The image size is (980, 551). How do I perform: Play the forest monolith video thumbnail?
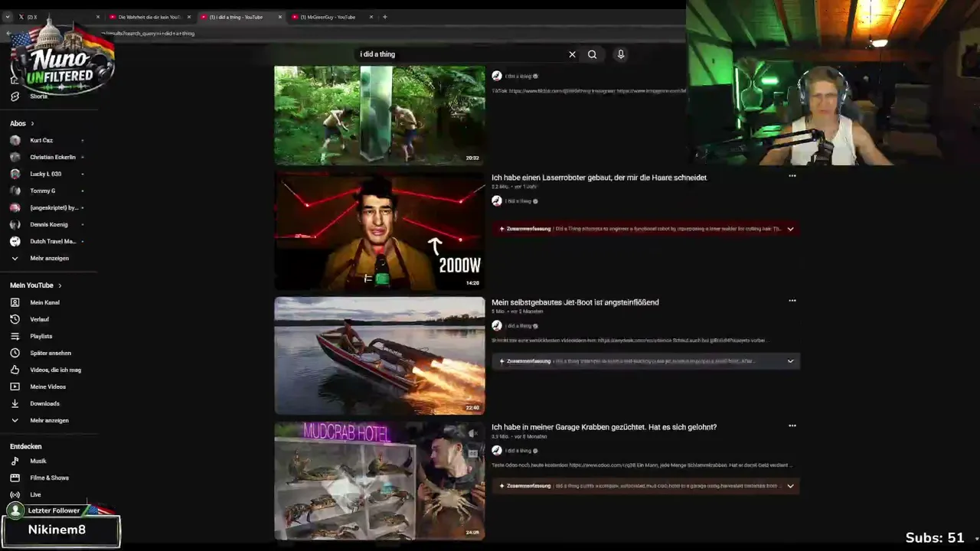[380, 115]
